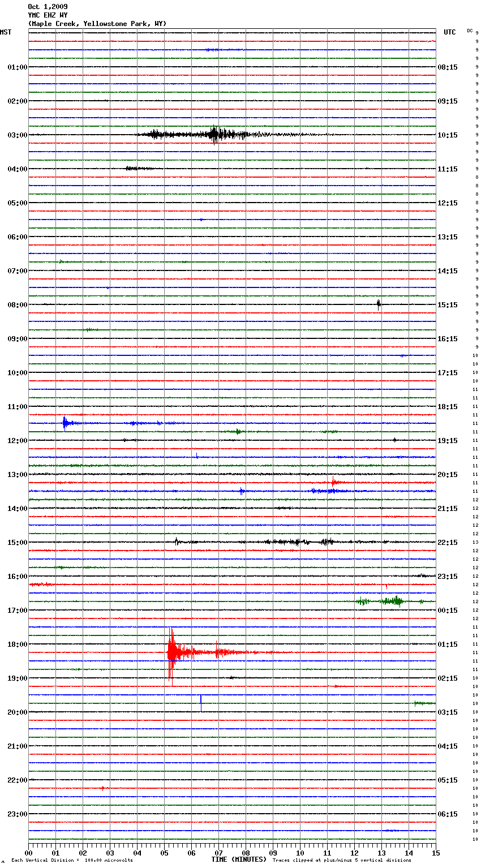Viewport: 481px width, 868px height.
Task: Click the blue event onset on the 11:30 trace
Action: [65, 423]
